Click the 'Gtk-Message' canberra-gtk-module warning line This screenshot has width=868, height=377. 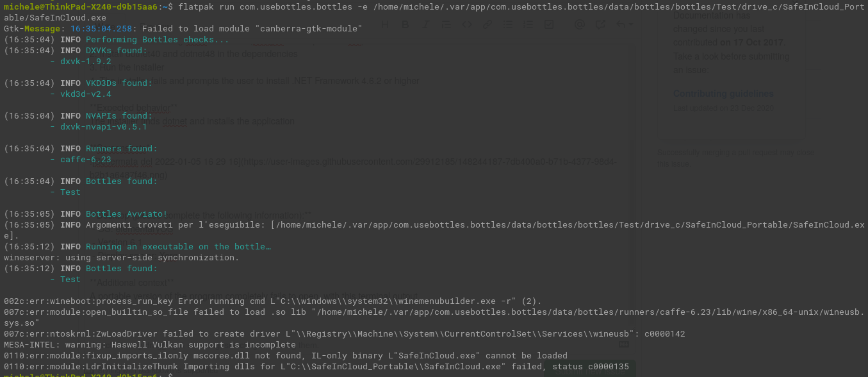click(183, 29)
